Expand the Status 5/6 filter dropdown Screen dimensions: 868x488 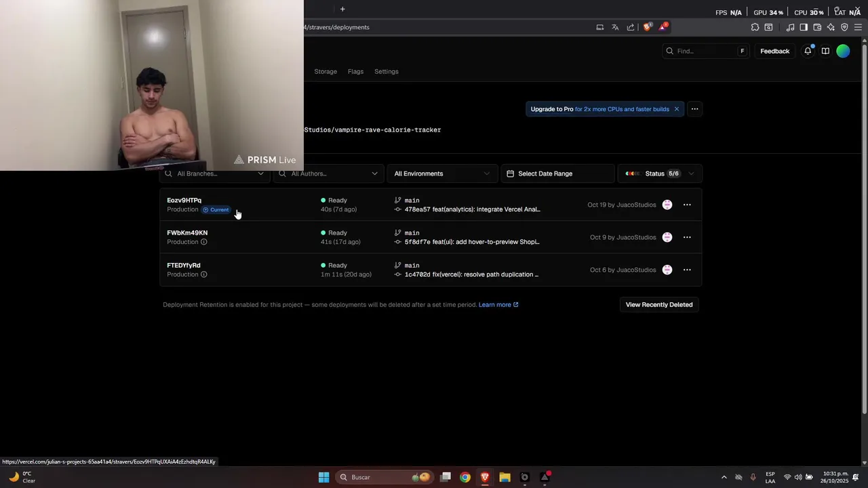[660, 174]
